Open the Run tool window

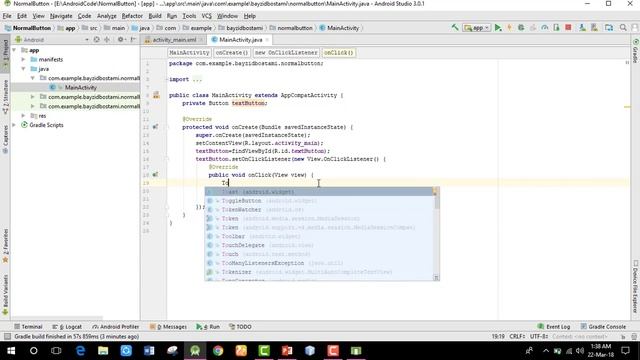click(208, 327)
